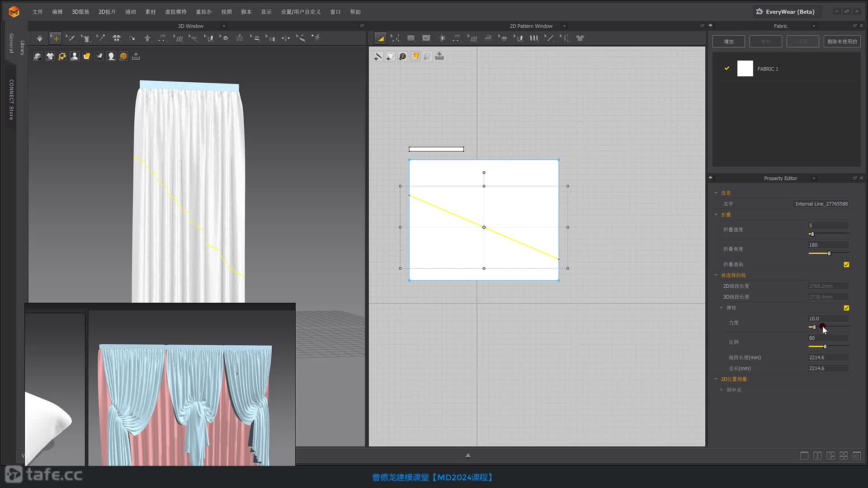Select the Select/Move tool in 3D toolbar
The image size is (868, 488).
(x=55, y=38)
